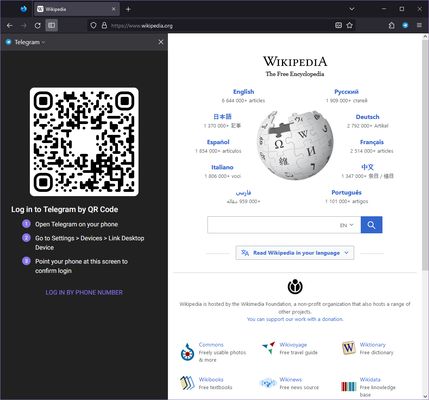Click Log in by phone number
This screenshot has height=400, width=429.
84,292
